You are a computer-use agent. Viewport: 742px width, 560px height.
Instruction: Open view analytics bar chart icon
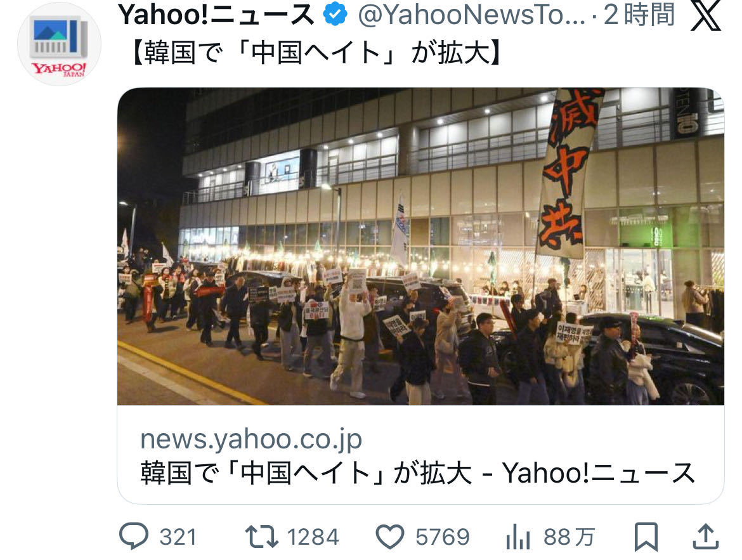pos(517,538)
